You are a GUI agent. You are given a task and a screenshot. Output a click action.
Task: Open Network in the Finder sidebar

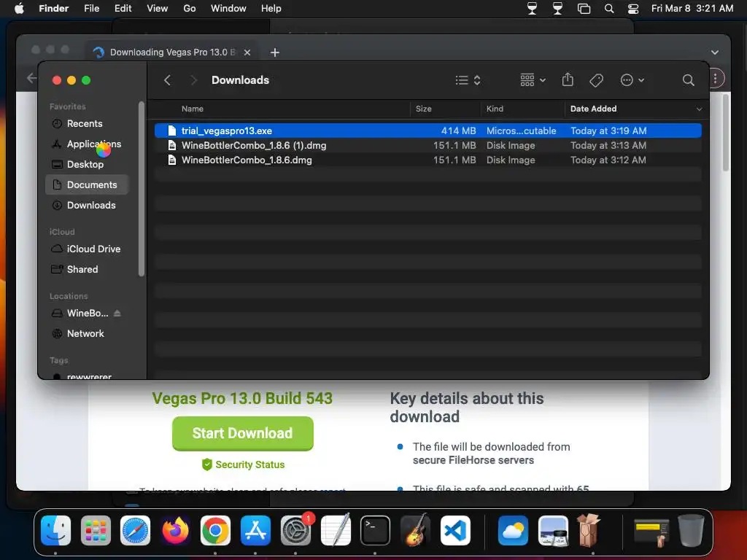tap(87, 334)
